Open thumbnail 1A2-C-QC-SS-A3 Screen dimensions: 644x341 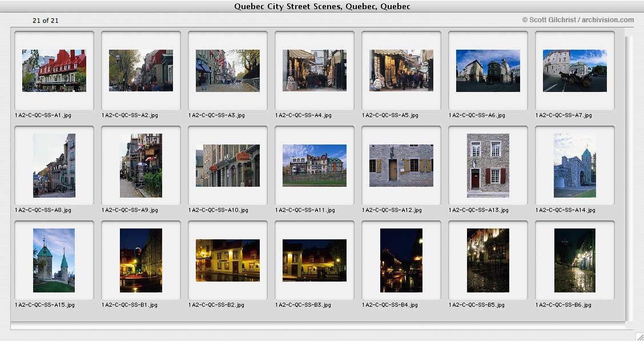[228, 71]
